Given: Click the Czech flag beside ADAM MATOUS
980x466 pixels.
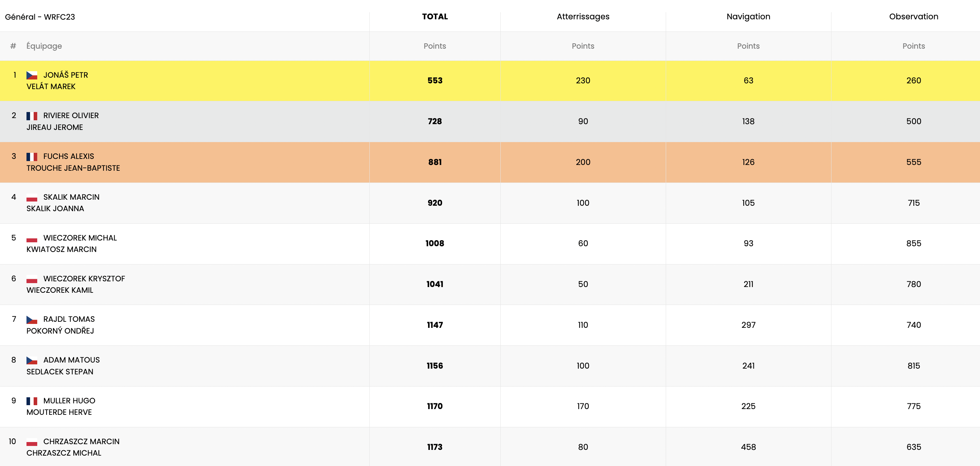Looking at the screenshot, I should pos(31,360).
